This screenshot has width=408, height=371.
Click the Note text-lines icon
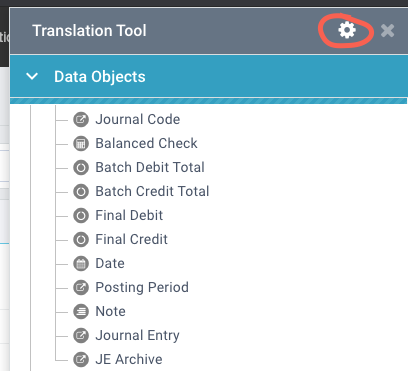[x=81, y=311]
